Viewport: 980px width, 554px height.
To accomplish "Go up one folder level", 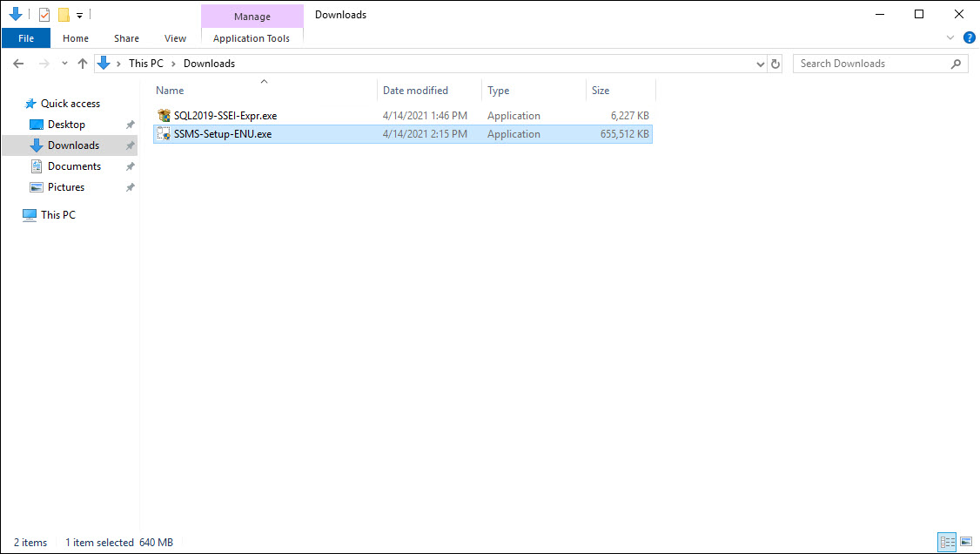I will pyautogui.click(x=83, y=64).
